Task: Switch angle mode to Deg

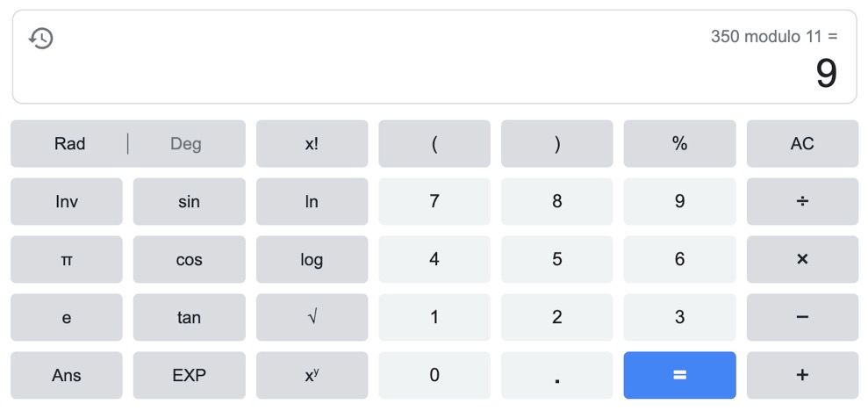Action: click(185, 144)
